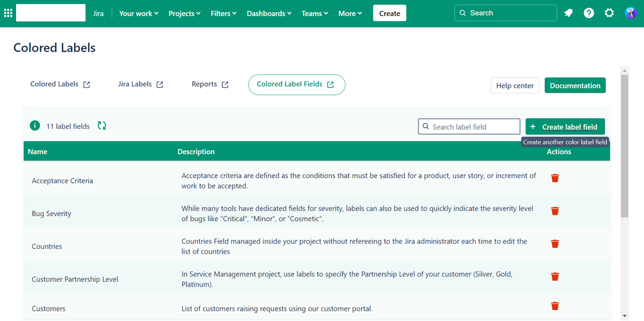Image resolution: width=644 pixels, height=321 pixels.
Task: Switch to the Reports tab
Action: click(210, 84)
